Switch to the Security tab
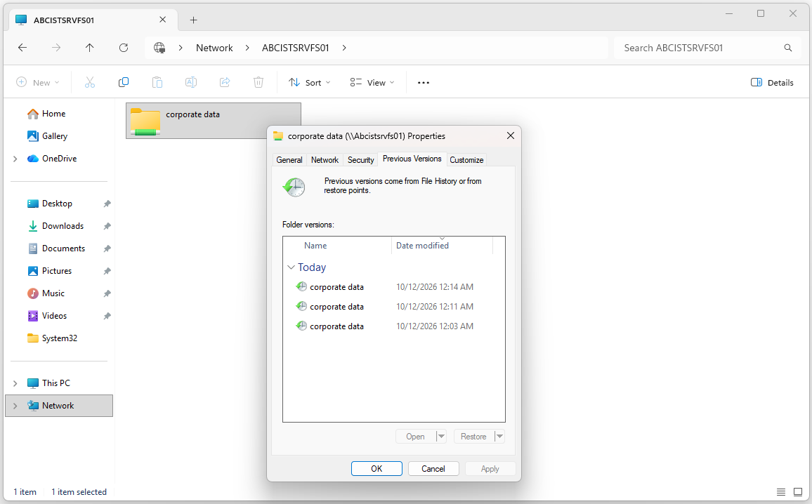This screenshot has width=812, height=504. pos(360,160)
